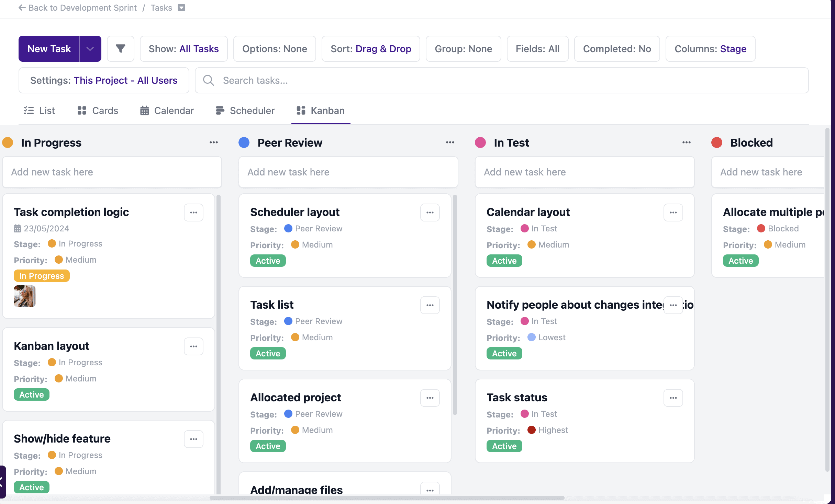Switch to the Calendar view tab
Viewport: 835px width, 504px height.
[167, 111]
